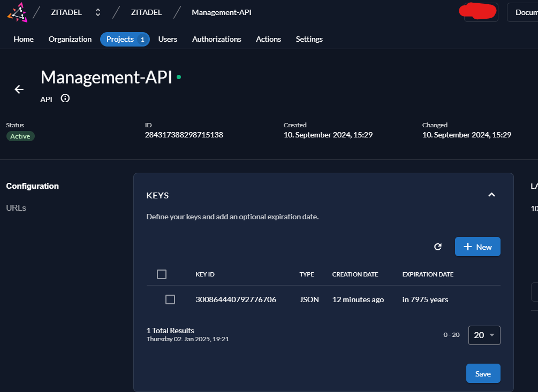The image size is (538, 392).
Task: Switch to the Organization tab
Action: tap(70, 39)
